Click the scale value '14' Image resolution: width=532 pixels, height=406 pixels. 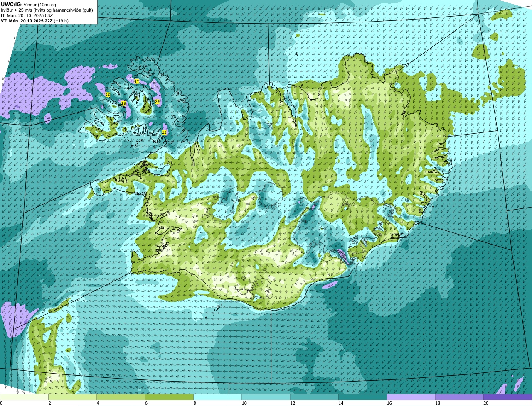340,403
